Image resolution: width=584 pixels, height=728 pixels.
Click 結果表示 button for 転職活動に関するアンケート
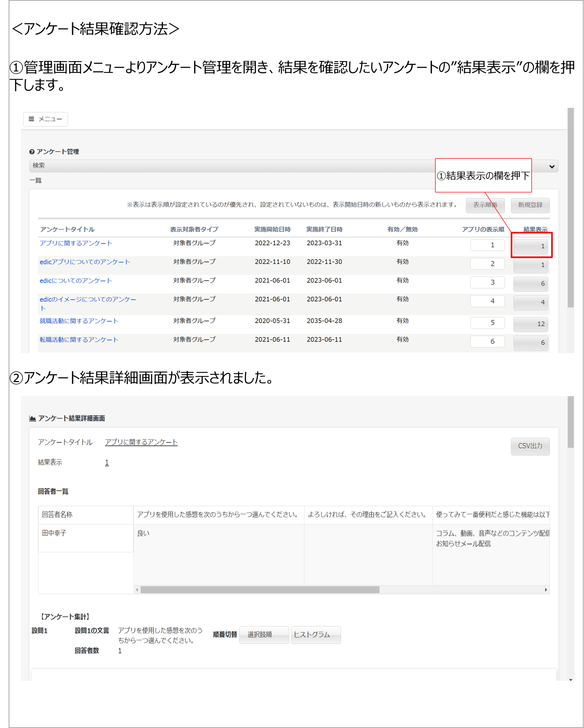coord(531,343)
